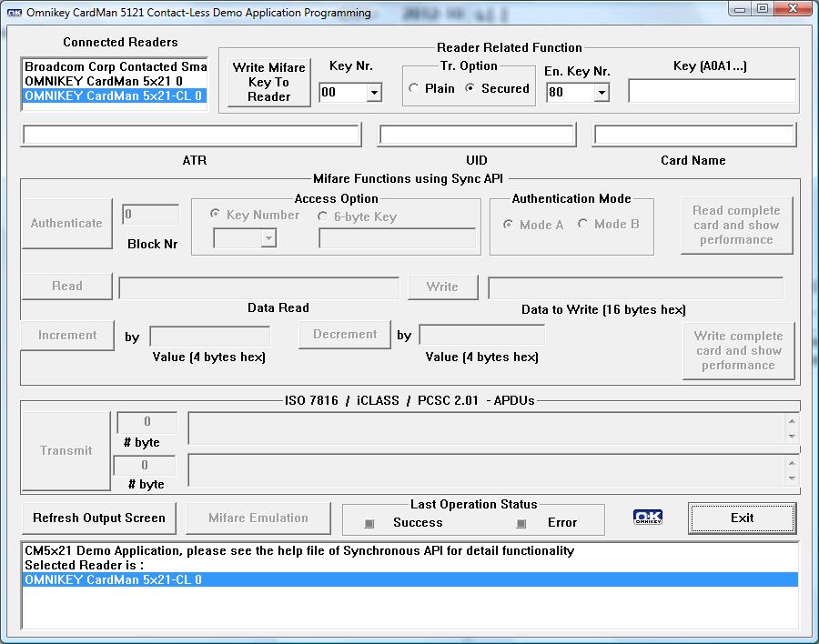Viewport: 819px width, 644px height.
Task: Click the Read button
Action: click(x=66, y=286)
